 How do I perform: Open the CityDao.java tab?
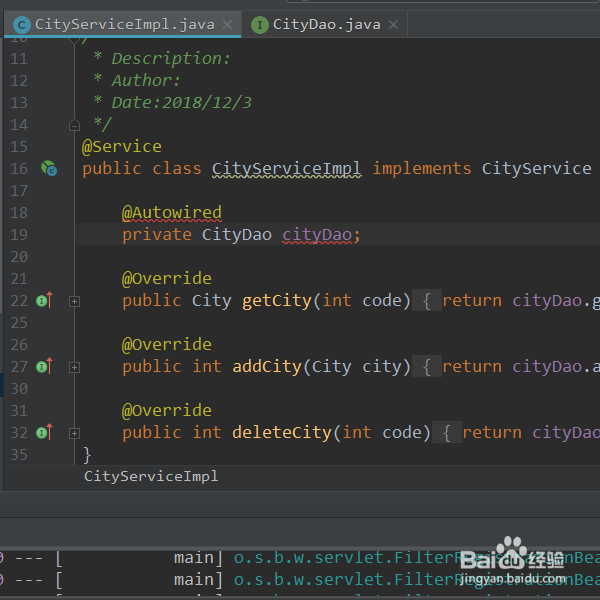(324, 25)
